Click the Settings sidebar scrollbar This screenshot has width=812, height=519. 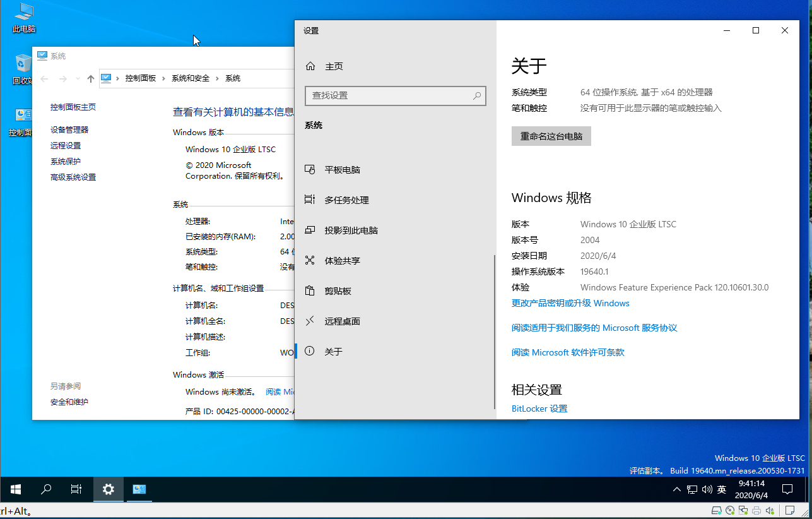(x=495, y=333)
